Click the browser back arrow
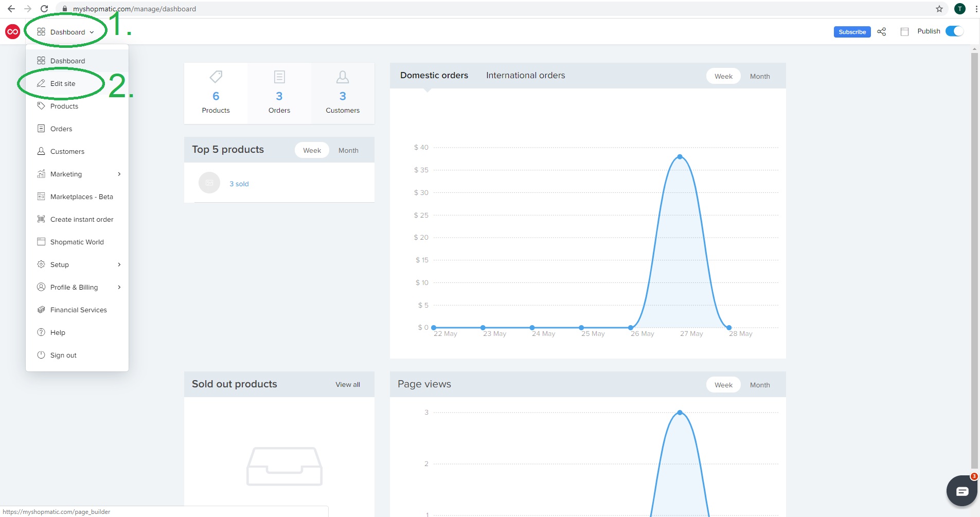The height and width of the screenshot is (517, 980). tap(11, 9)
